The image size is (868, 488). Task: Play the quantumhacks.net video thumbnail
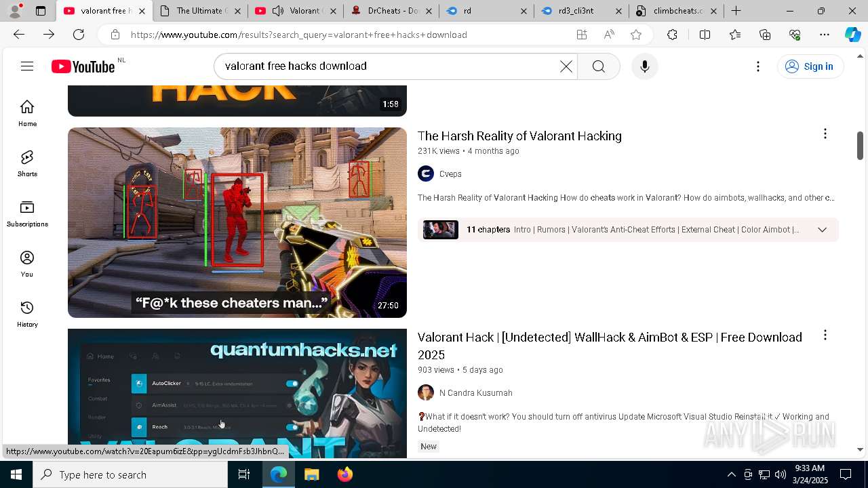pos(237,393)
